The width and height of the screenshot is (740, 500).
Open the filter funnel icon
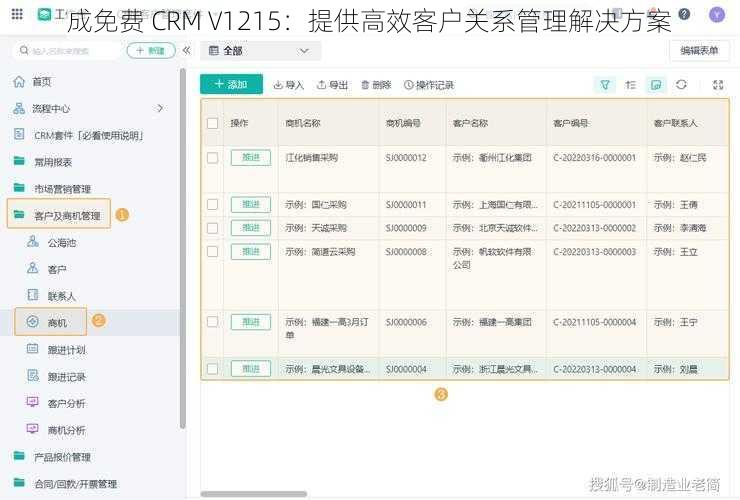tap(605, 85)
